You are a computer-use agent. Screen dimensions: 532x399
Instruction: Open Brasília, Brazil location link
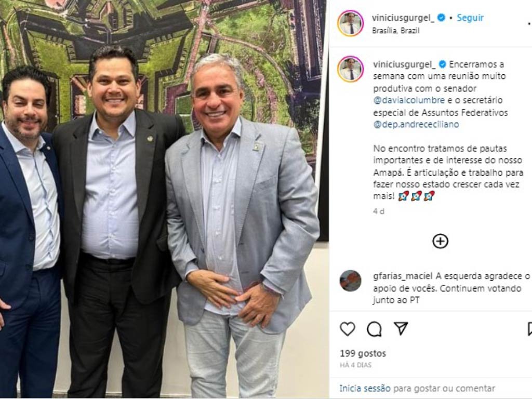(395, 31)
